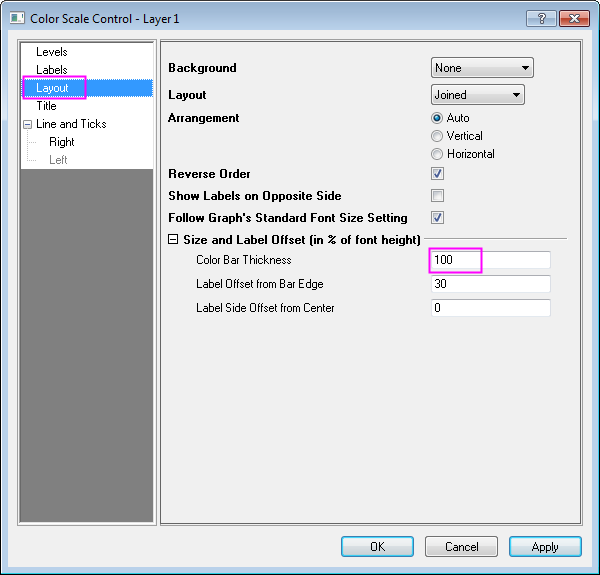Select the Title tree item
The image size is (600, 575).
click(x=47, y=105)
